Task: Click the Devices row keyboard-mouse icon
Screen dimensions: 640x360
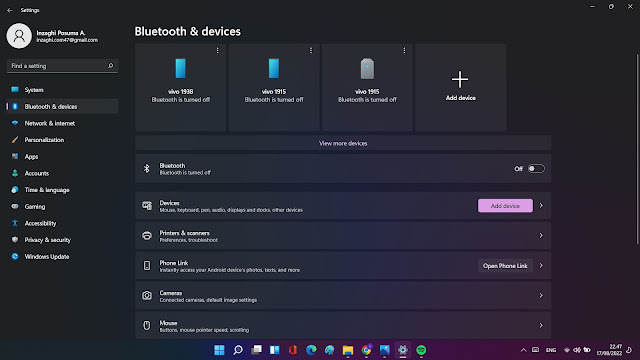Action: (147, 206)
